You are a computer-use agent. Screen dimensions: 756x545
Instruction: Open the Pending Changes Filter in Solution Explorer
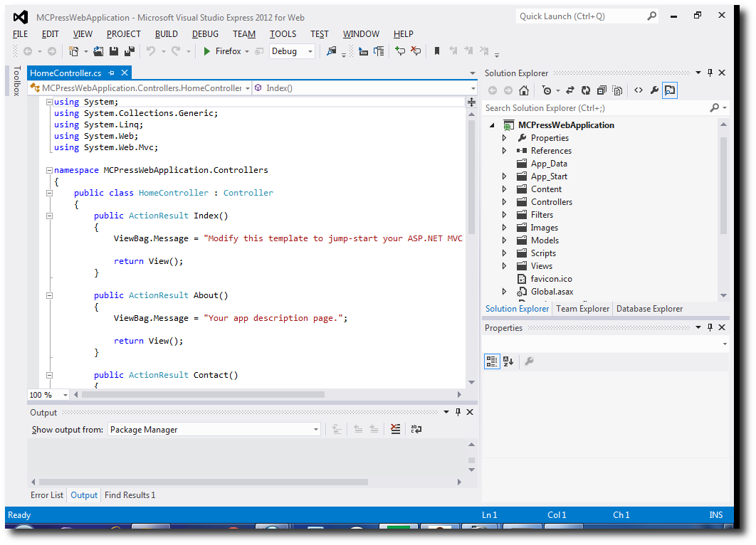coord(546,90)
